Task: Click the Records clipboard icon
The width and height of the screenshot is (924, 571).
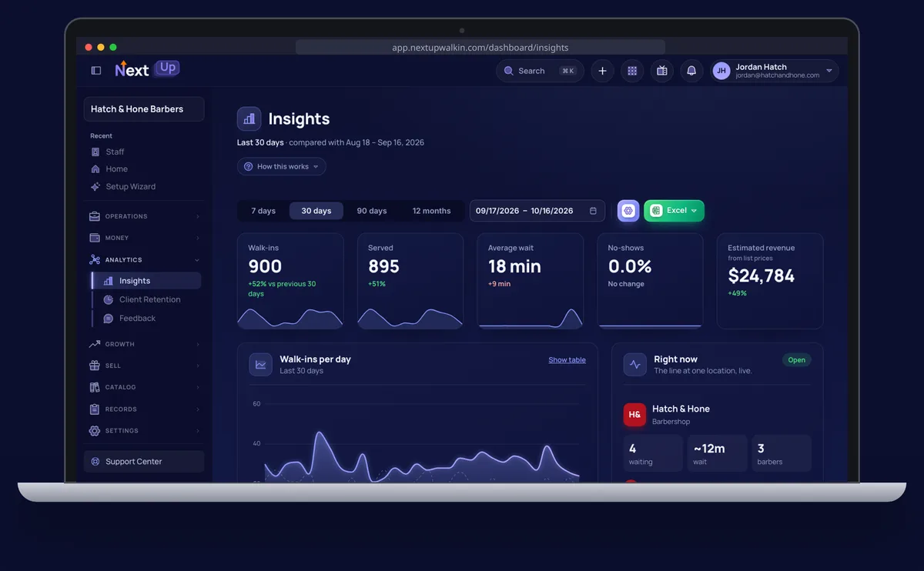Action: pyautogui.click(x=95, y=409)
